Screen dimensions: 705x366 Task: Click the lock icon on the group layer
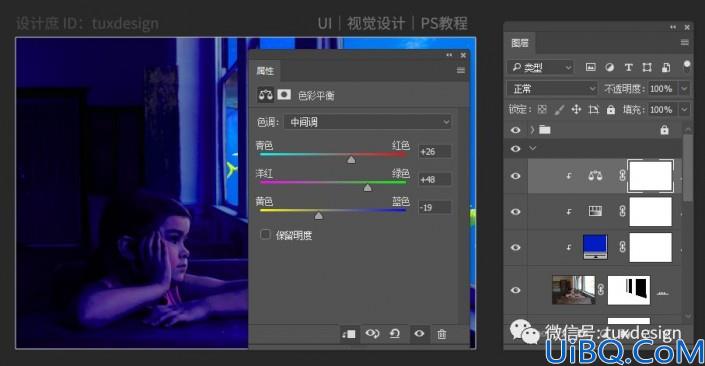click(x=664, y=130)
